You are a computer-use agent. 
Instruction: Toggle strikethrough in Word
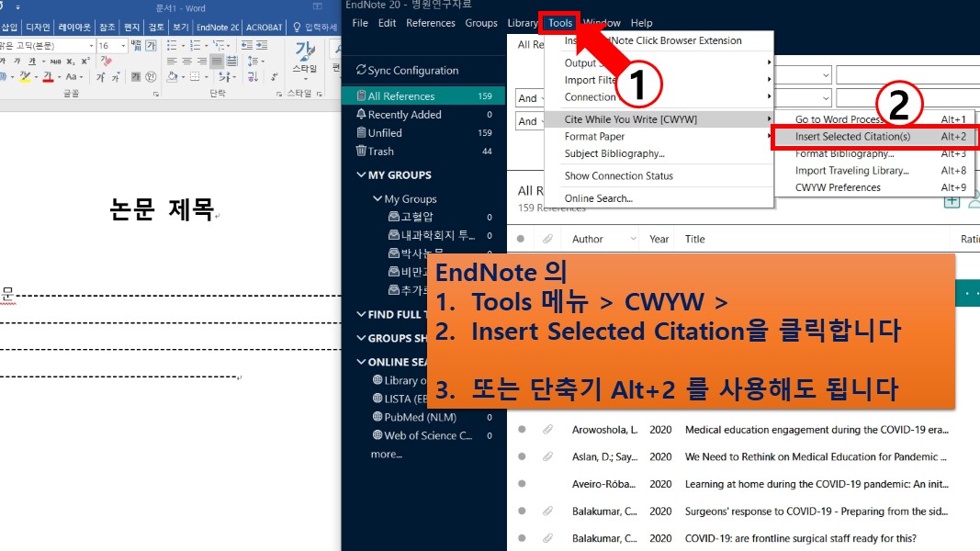click(x=56, y=62)
